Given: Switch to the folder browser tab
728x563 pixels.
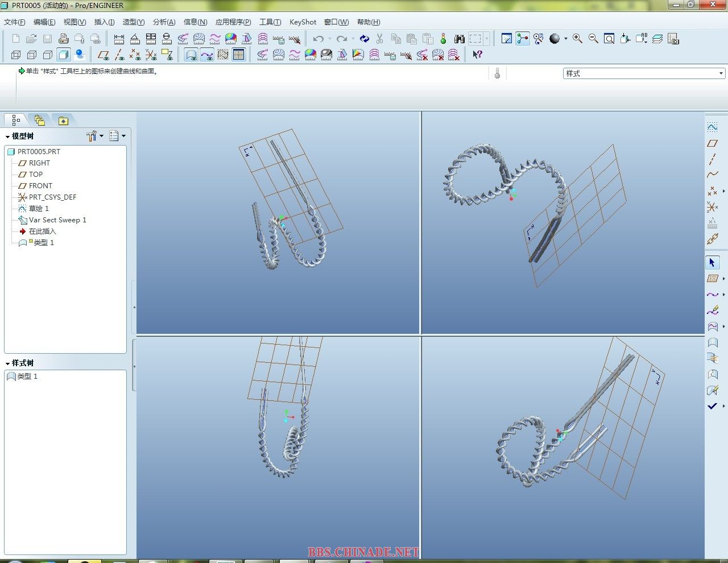Looking at the screenshot, I should [x=39, y=120].
